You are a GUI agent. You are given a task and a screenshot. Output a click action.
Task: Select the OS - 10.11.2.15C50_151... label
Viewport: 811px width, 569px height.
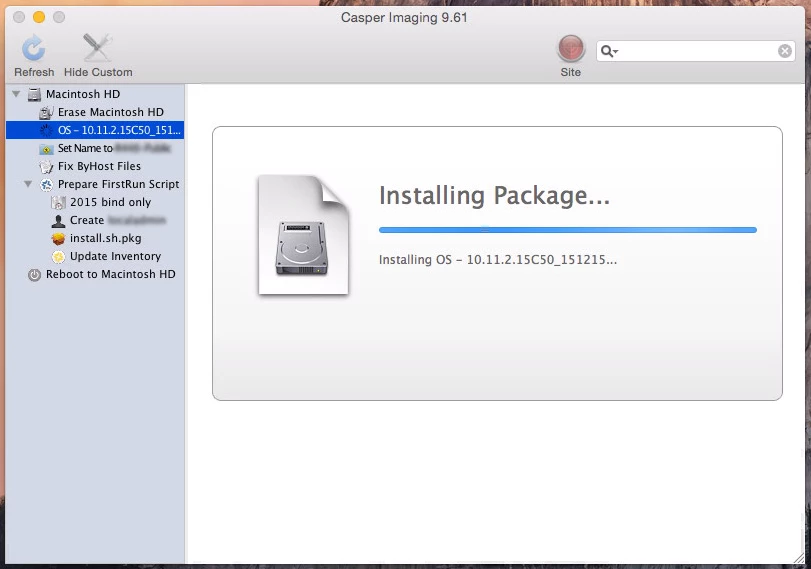pos(119,130)
